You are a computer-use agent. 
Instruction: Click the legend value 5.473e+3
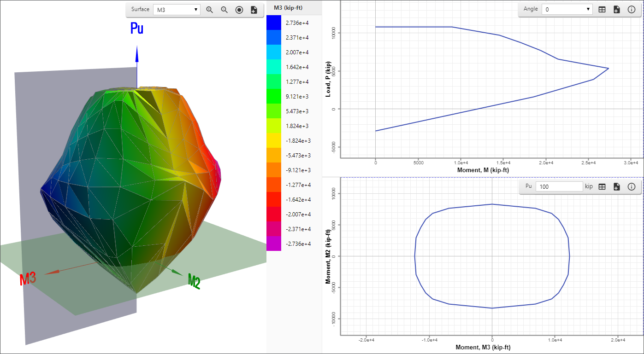pyautogui.click(x=297, y=111)
